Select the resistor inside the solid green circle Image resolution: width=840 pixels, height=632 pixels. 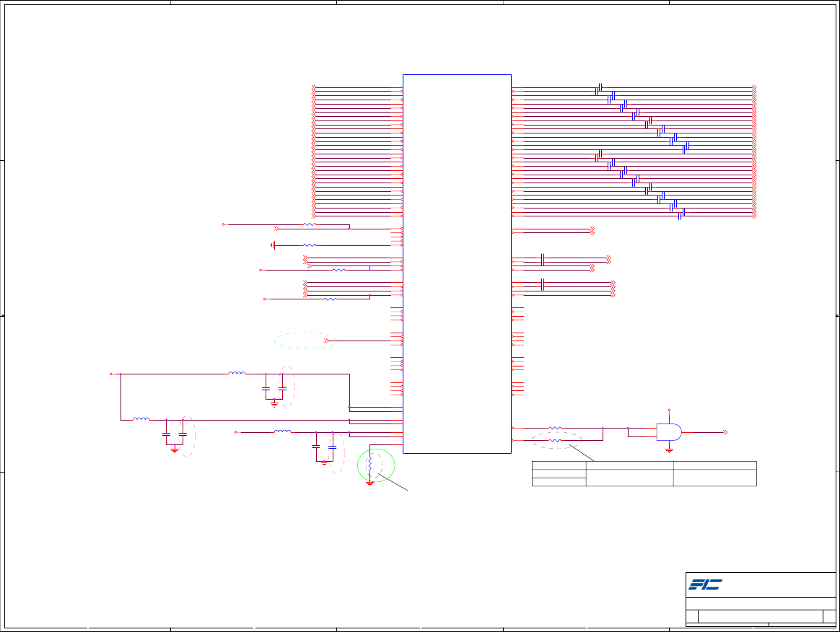coord(369,464)
